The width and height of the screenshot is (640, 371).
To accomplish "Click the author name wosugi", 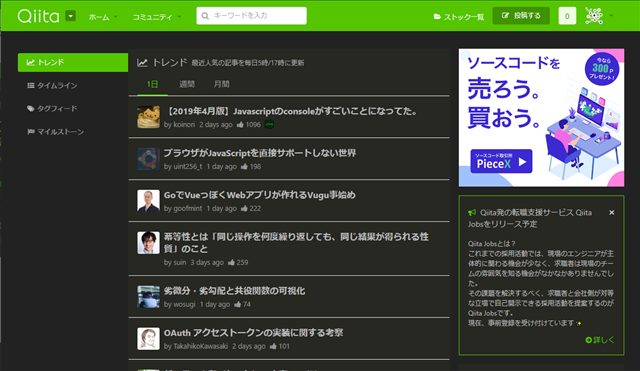I will [x=184, y=304].
